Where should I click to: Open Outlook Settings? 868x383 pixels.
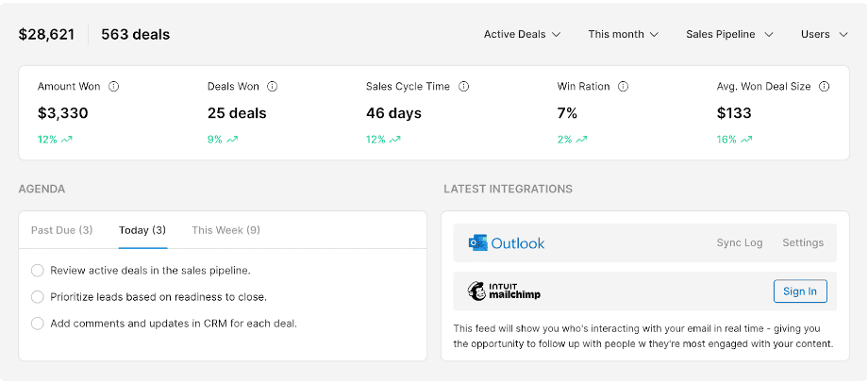803,243
